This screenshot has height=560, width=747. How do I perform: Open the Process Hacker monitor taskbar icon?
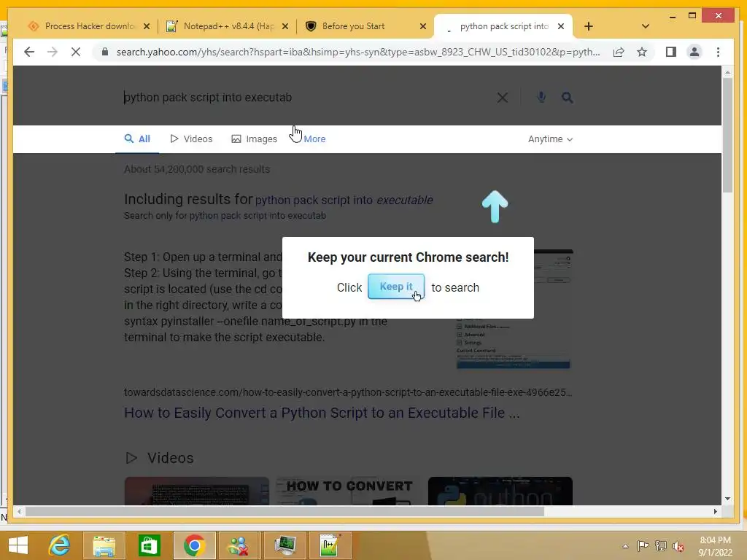pos(285,545)
